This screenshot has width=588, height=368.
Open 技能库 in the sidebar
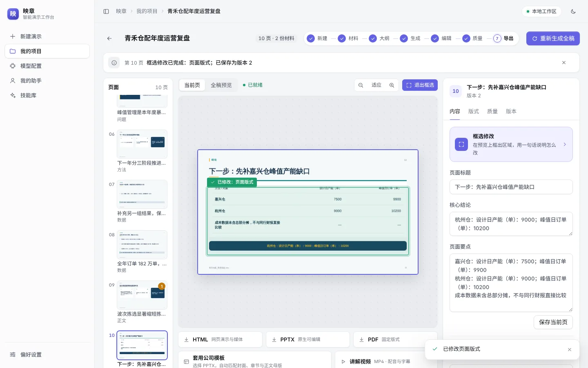pos(47,95)
